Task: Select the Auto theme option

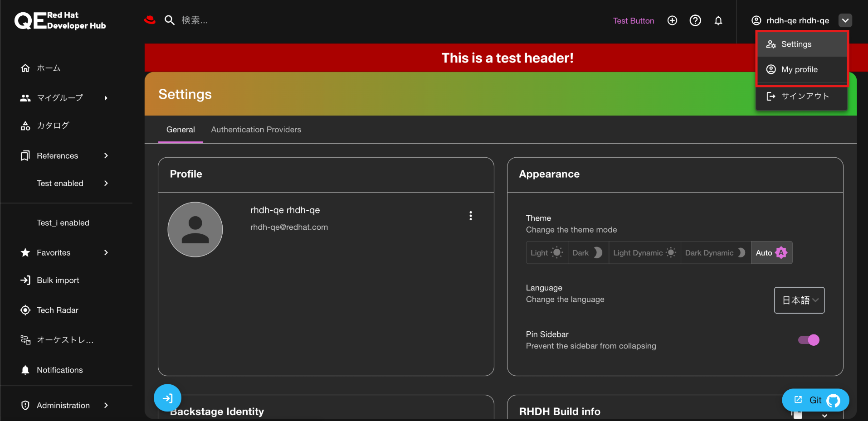Action: 771,252
